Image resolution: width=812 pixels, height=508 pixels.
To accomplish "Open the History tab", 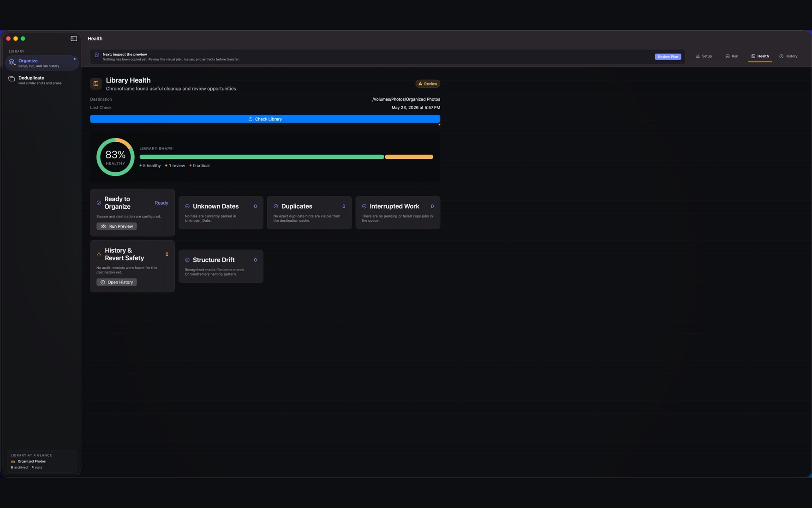I will click(x=788, y=56).
